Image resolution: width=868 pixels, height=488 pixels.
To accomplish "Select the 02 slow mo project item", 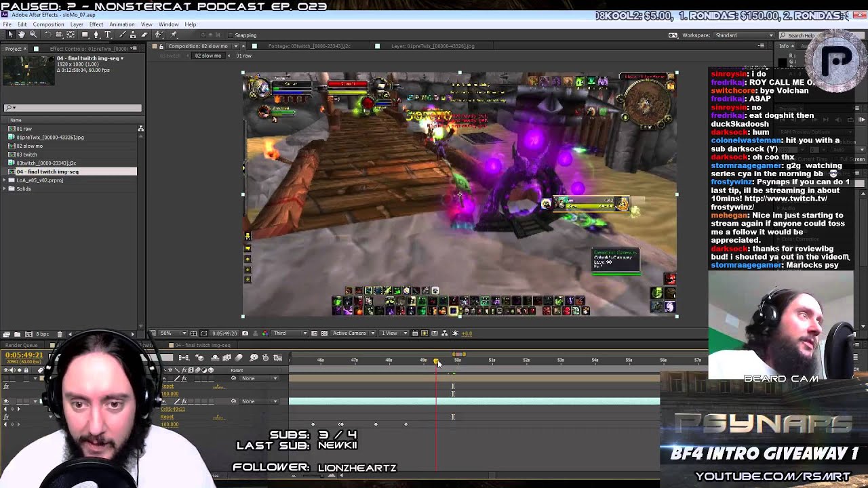I will coord(29,146).
